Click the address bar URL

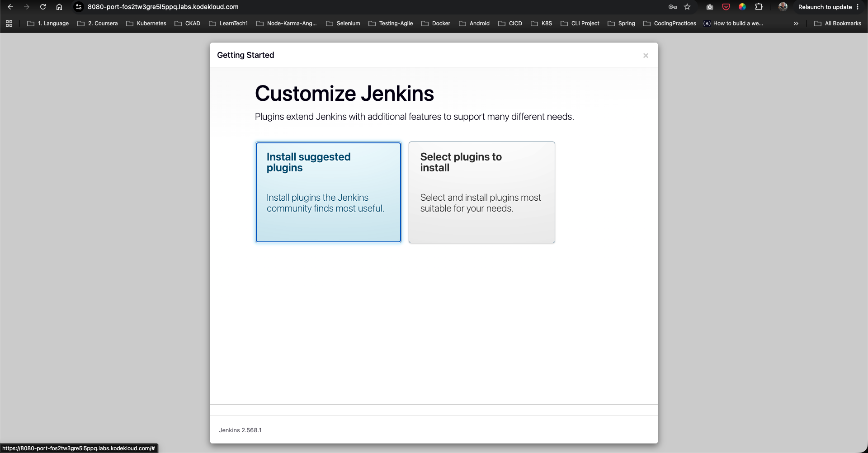click(x=163, y=7)
